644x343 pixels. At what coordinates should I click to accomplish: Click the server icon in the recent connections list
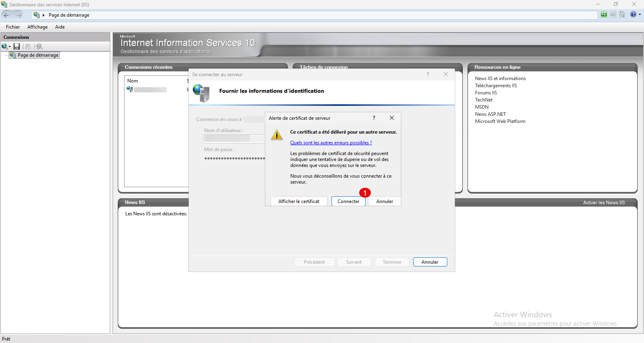(130, 89)
